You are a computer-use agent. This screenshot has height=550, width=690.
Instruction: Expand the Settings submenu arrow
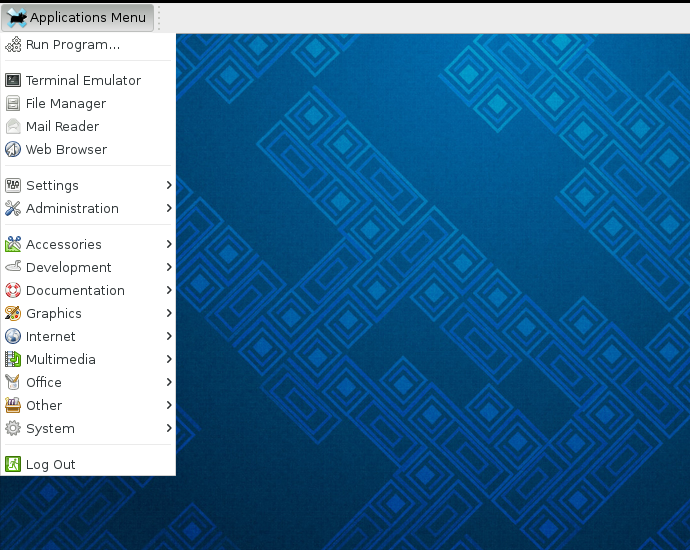coord(169,185)
